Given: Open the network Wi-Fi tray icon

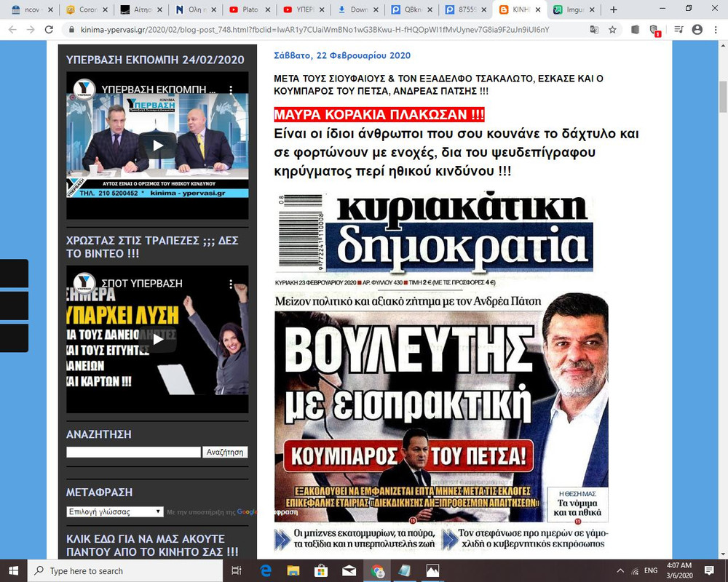Looking at the screenshot, I should click(x=635, y=571).
